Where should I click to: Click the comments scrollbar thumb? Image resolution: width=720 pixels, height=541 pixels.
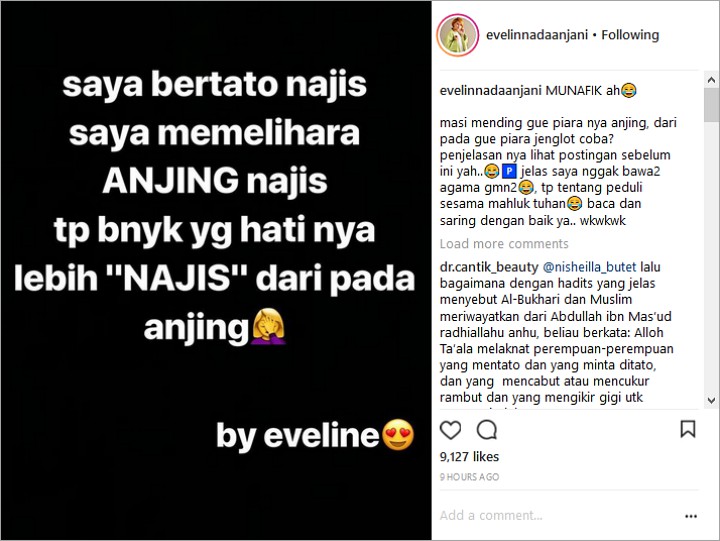(x=711, y=105)
